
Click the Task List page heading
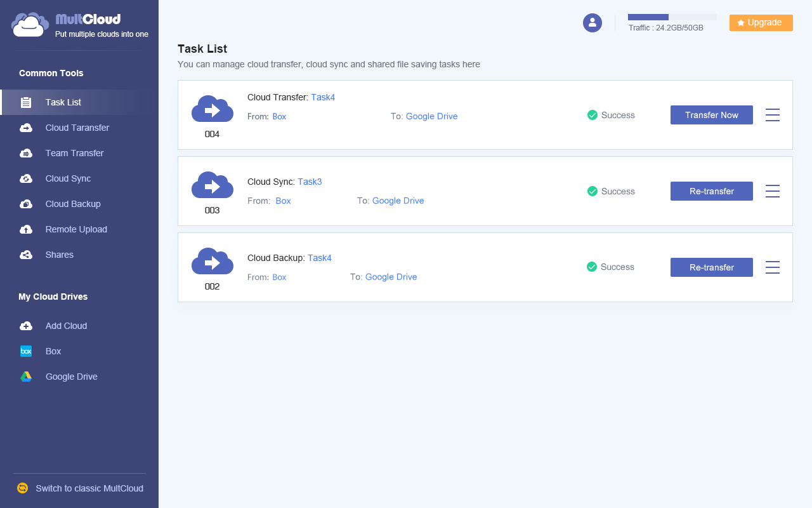pyautogui.click(x=202, y=49)
